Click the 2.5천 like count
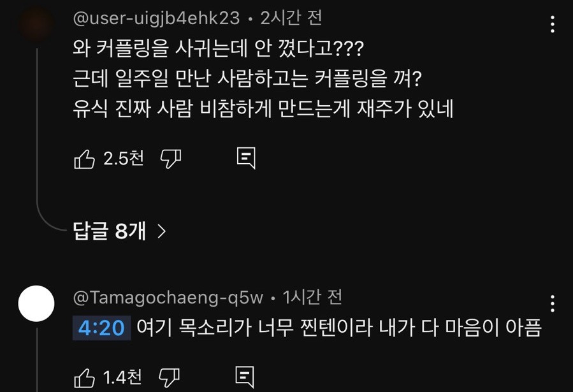This screenshot has width=573, height=392. tap(123, 159)
